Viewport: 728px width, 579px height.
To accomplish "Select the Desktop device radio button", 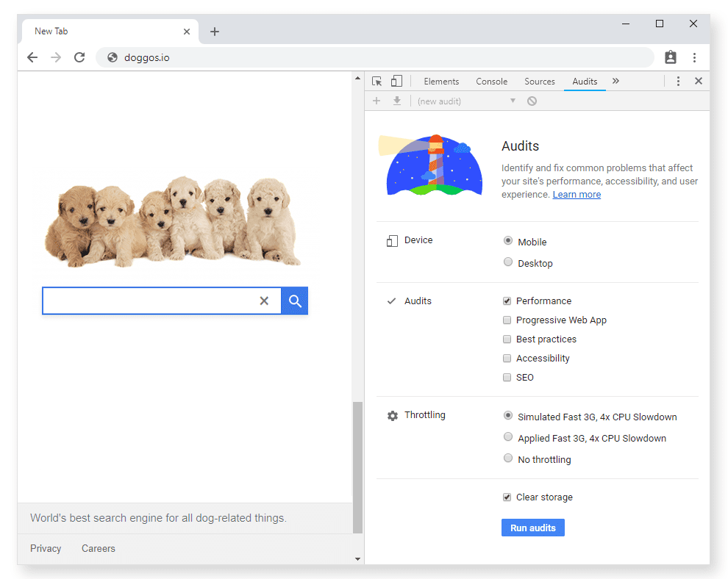I will (508, 262).
